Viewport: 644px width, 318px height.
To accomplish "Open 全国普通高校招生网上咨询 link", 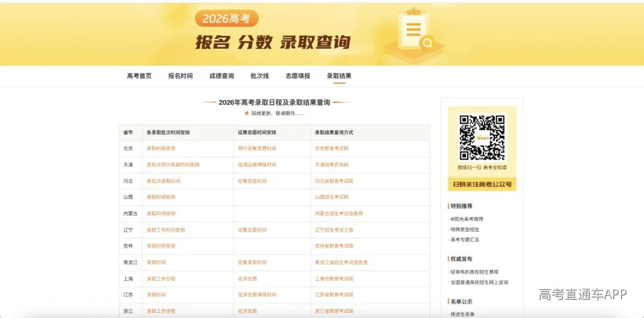I will point(479,282).
